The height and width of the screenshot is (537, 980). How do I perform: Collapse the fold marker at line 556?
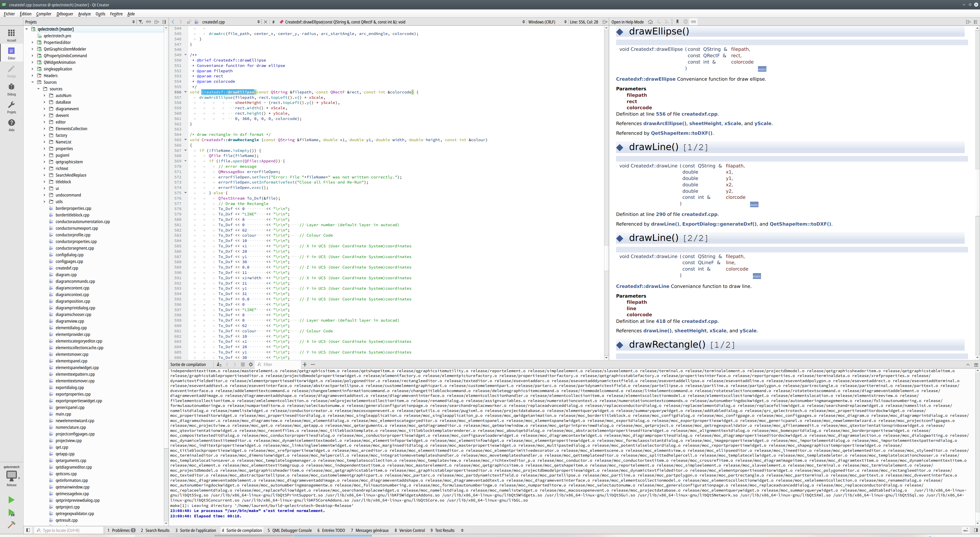[x=186, y=92]
